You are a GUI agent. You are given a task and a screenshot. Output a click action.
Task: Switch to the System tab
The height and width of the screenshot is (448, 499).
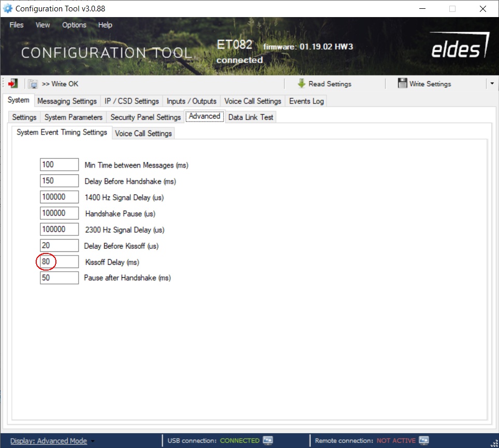(x=19, y=100)
